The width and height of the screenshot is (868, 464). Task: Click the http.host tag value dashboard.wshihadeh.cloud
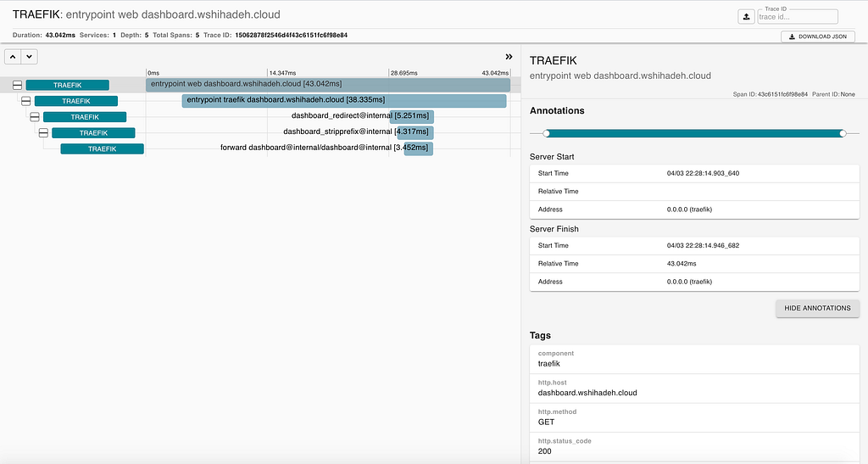587,393
